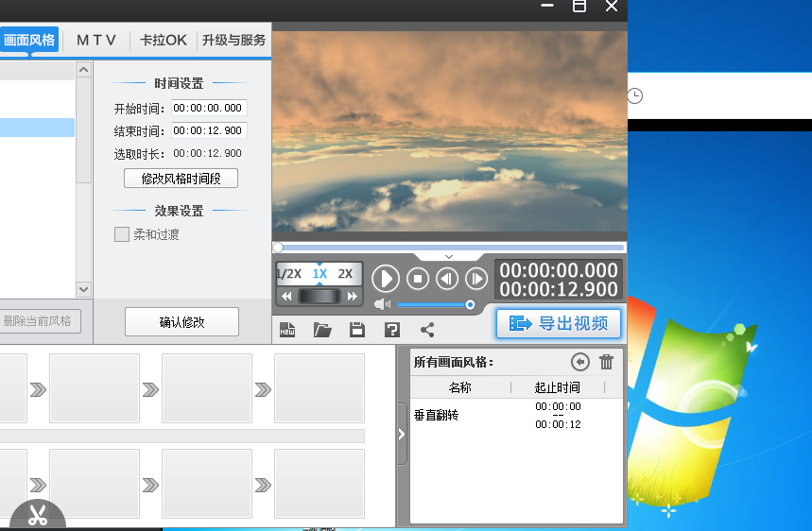
Task: Play the video preview
Action: tap(386, 279)
